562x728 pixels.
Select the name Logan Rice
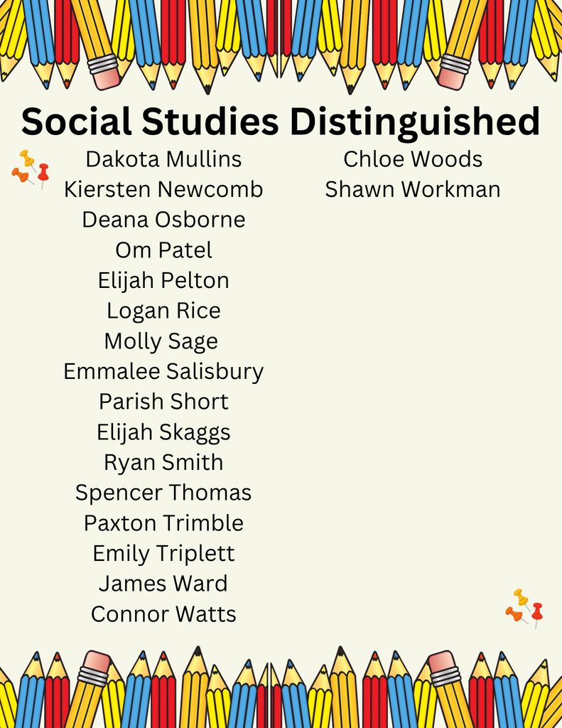(163, 311)
